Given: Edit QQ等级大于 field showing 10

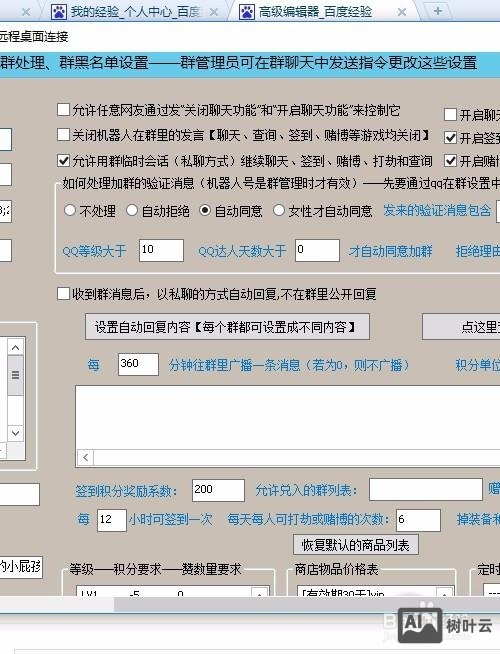Looking at the screenshot, I should 161,251.
